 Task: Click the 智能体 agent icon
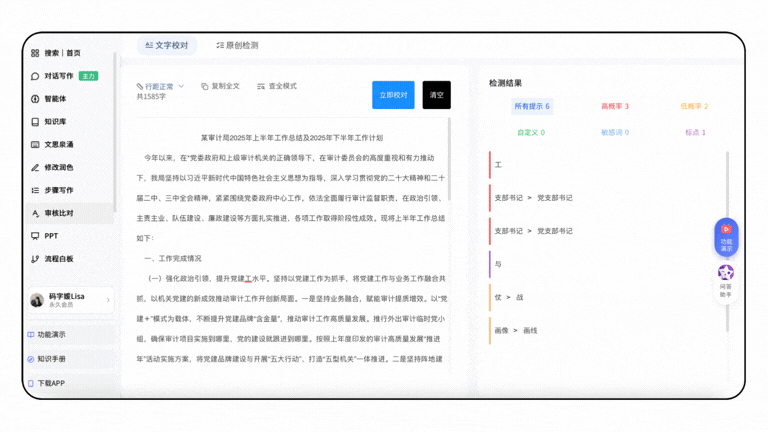click(x=35, y=99)
